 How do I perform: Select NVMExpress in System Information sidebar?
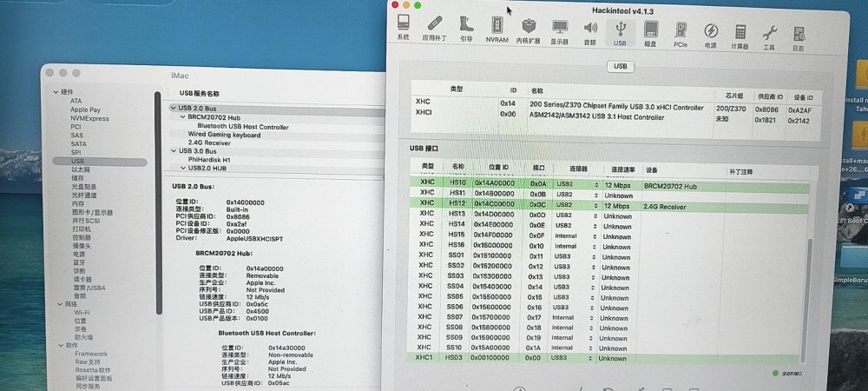click(89, 118)
